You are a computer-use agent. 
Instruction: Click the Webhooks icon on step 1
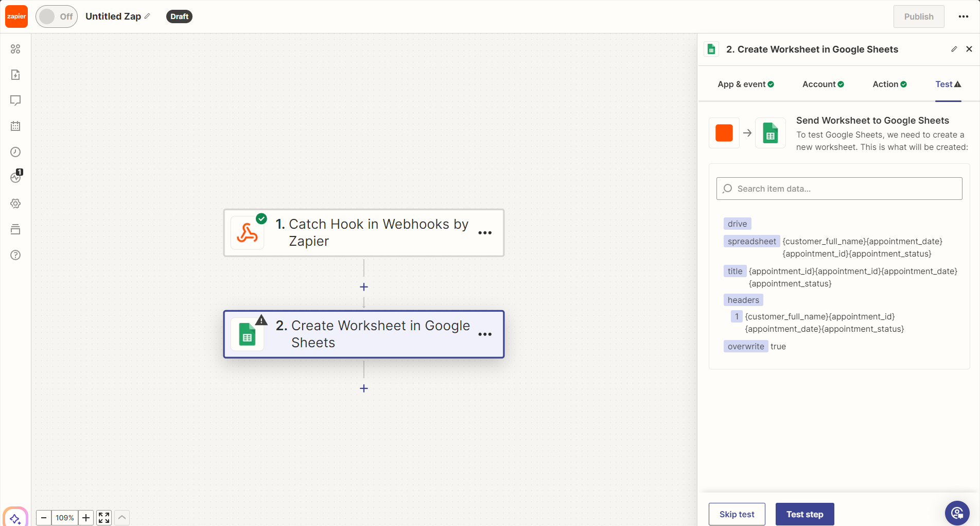pos(248,232)
